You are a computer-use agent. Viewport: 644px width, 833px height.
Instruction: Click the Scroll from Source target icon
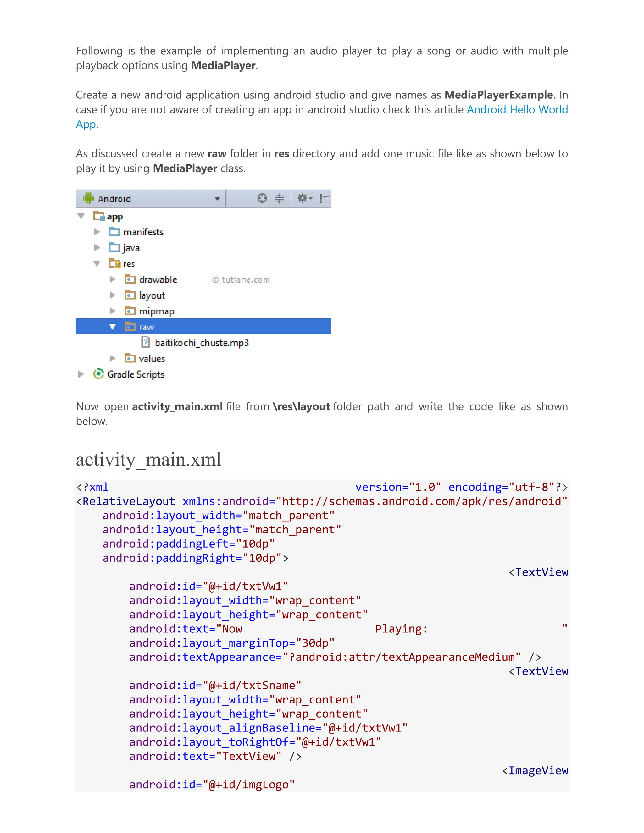pyautogui.click(x=262, y=198)
